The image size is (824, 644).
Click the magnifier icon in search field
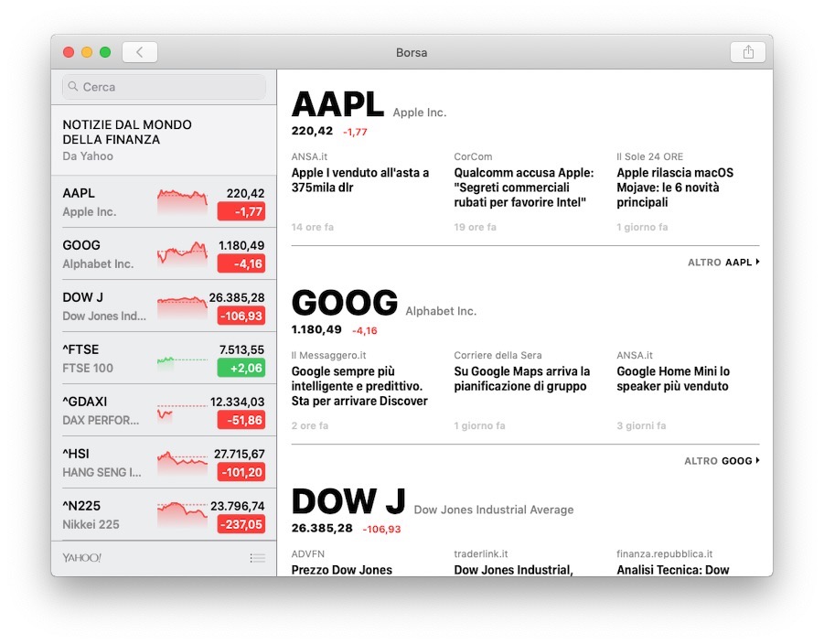tap(73, 86)
